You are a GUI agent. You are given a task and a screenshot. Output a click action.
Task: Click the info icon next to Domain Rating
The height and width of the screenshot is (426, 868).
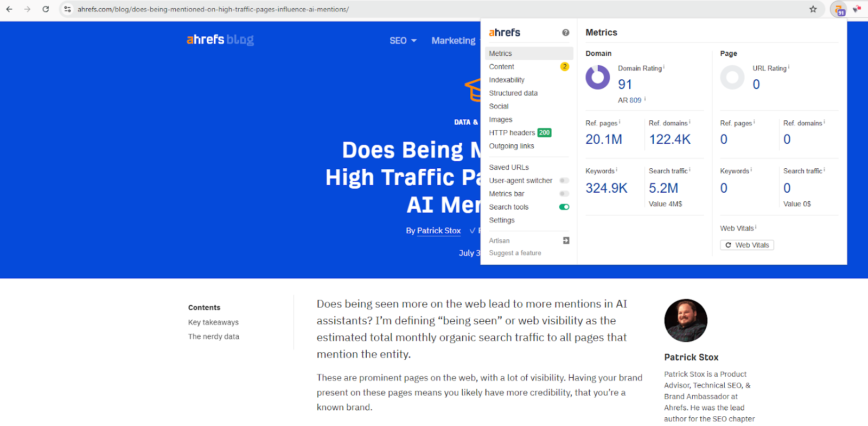tap(664, 67)
